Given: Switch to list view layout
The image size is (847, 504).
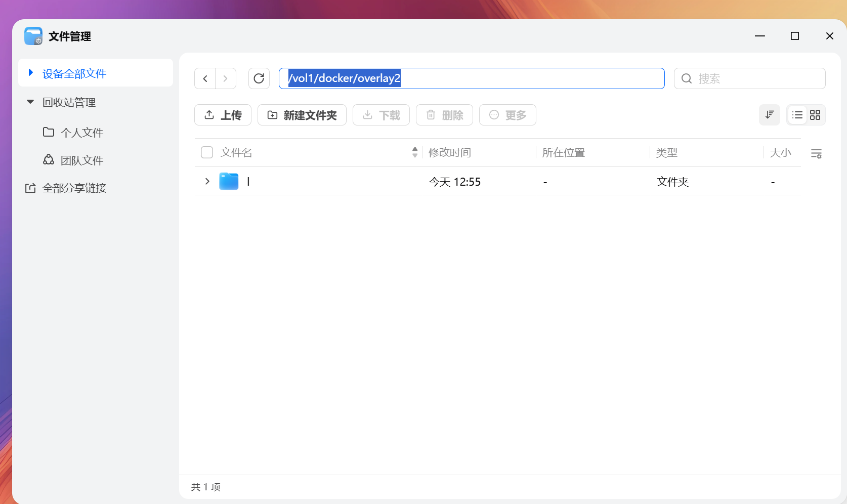Looking at the screenshot, I should pos(797,115).
